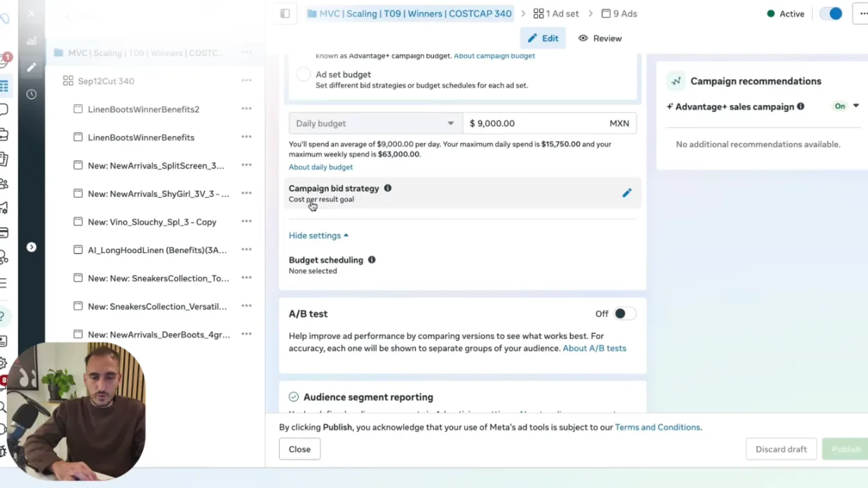Screen dimensions: 868x488
Task: Open the About A/B tests link
Action: (595, 348)
